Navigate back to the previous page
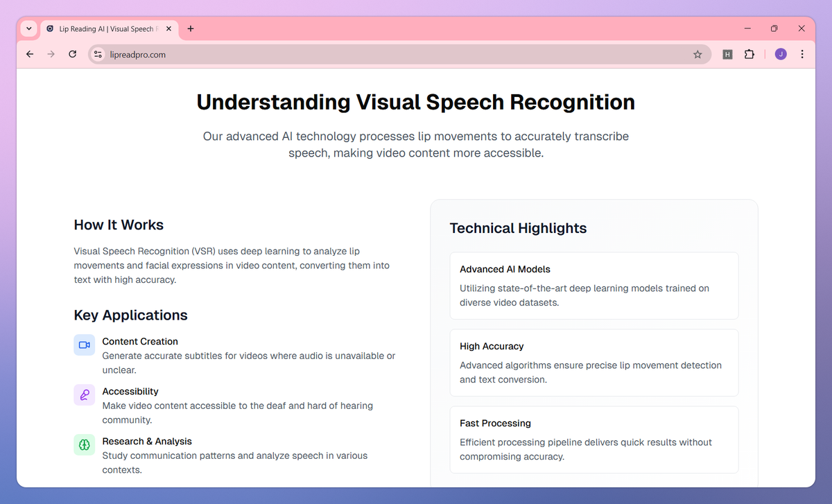 [x=29, y=53]
